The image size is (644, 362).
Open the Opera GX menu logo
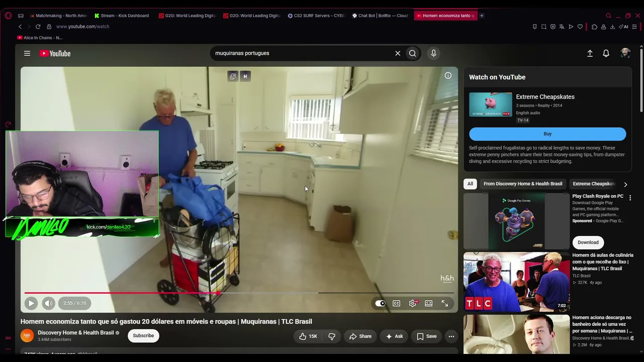click(x=8, y=16)
